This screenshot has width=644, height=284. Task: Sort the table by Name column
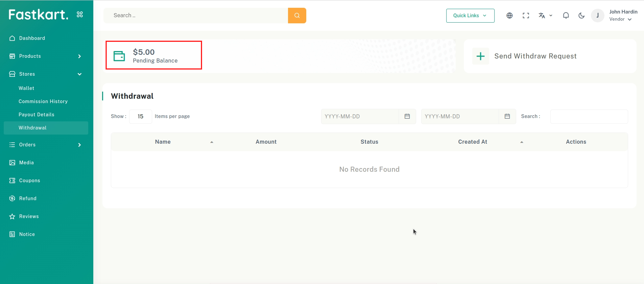pos(163,142)
